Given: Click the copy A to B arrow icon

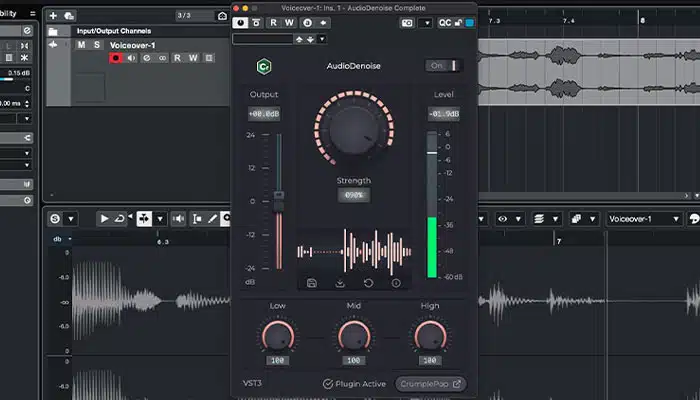Looking at the screenshot, I should (x=322, y=23).
